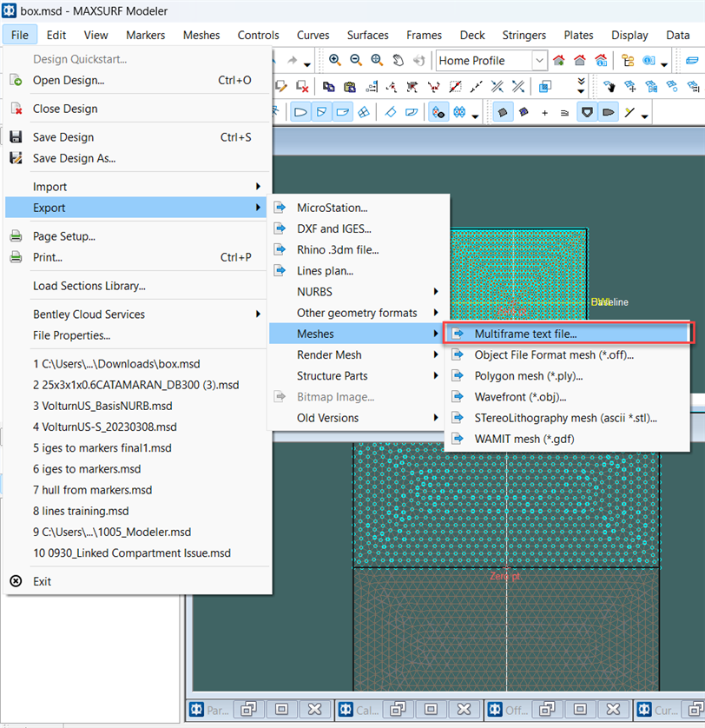Image resolution: width=705 pixels, height=728 pixels.
Task: Activate the Pan hand tool
Action: click(x=398, y=60)
